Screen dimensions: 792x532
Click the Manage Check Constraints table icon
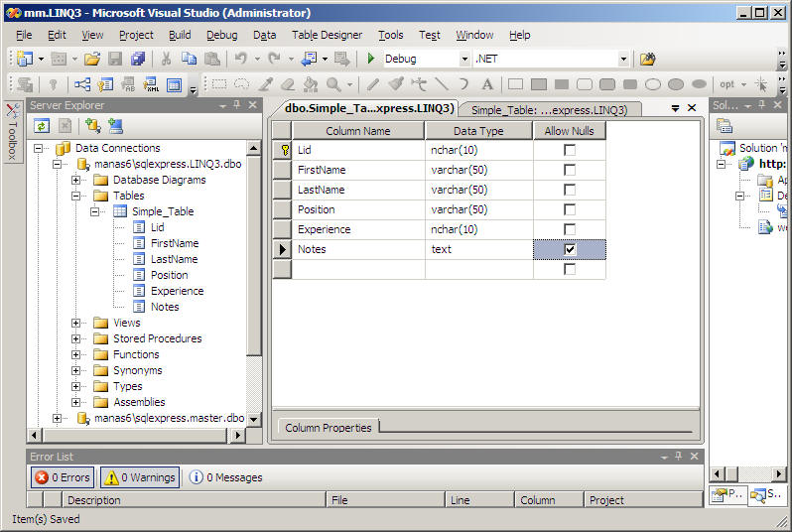point(174,84)
